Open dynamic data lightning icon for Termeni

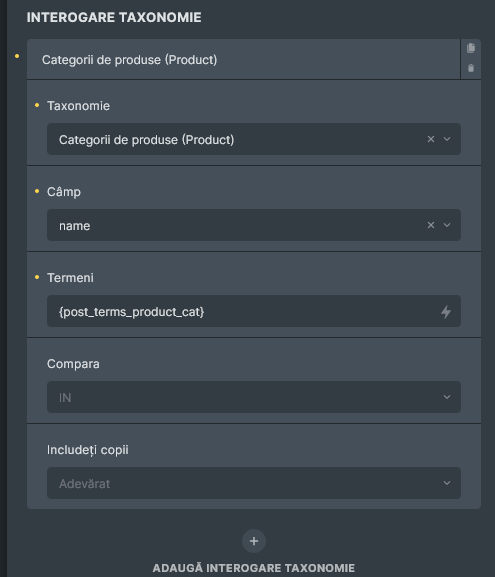click(446, 312)
